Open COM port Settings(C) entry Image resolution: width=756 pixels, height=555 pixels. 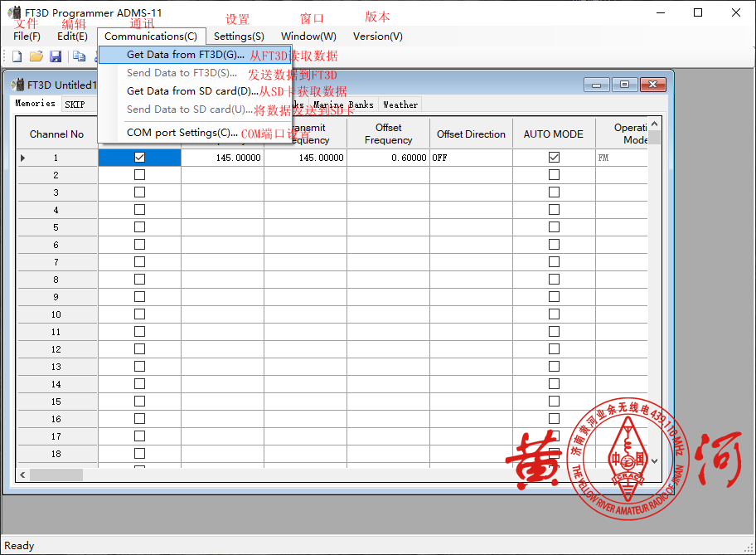pyautogui.click(x=182, y=133)
